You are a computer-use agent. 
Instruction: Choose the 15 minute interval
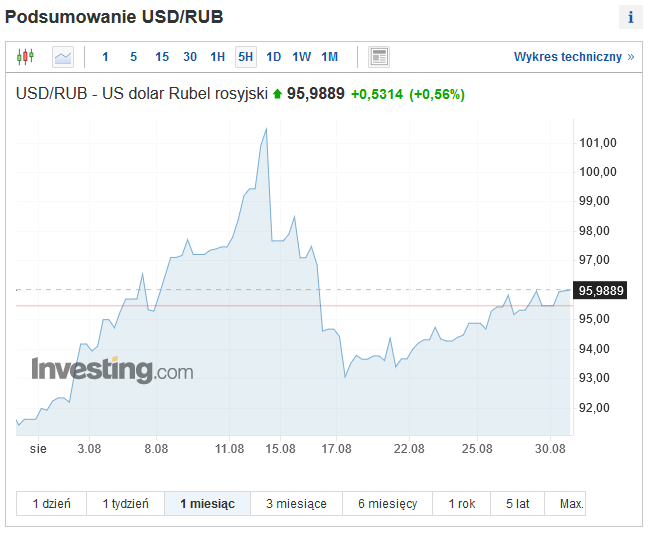[162, 57]
